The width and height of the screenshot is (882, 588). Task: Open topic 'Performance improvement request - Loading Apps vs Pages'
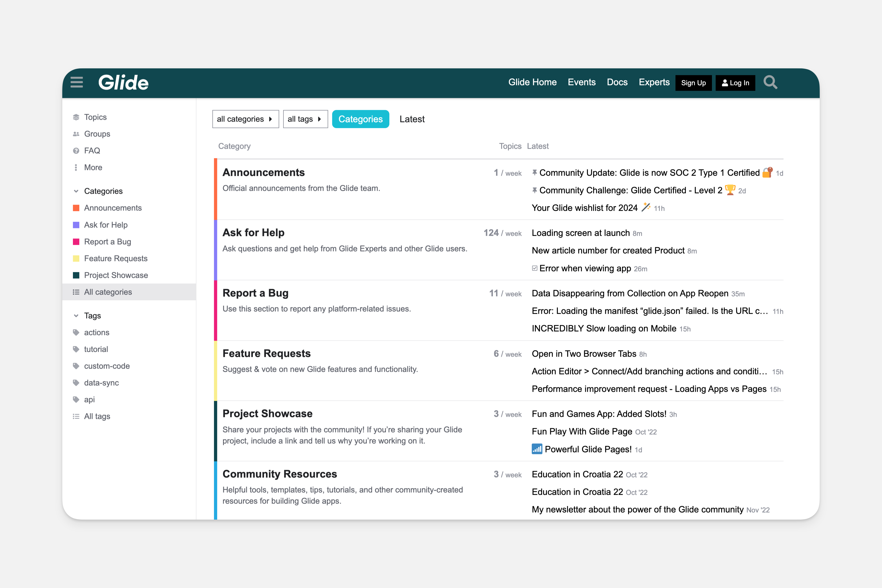[x=649, y=389]
